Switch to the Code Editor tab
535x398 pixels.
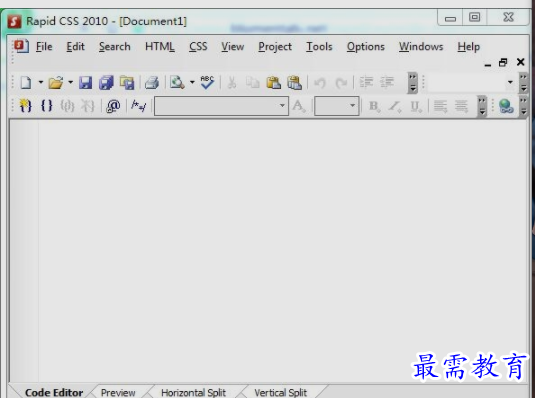click(54, 393)
